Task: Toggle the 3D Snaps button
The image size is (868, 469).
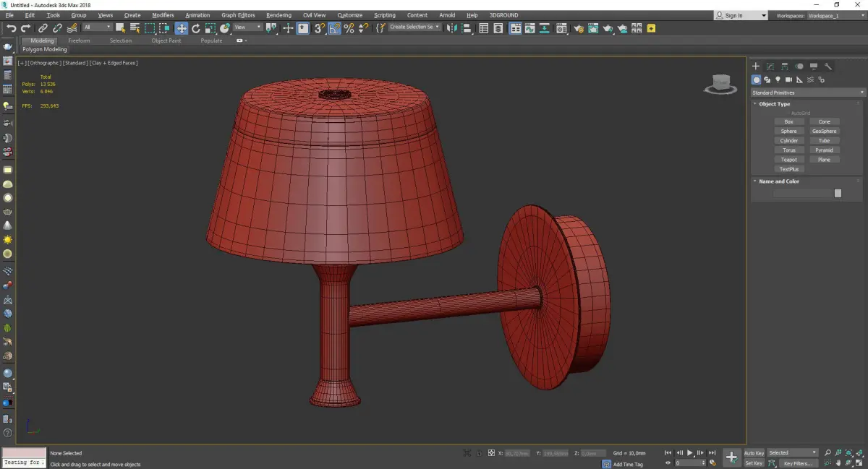Action: tap(318, 28)
